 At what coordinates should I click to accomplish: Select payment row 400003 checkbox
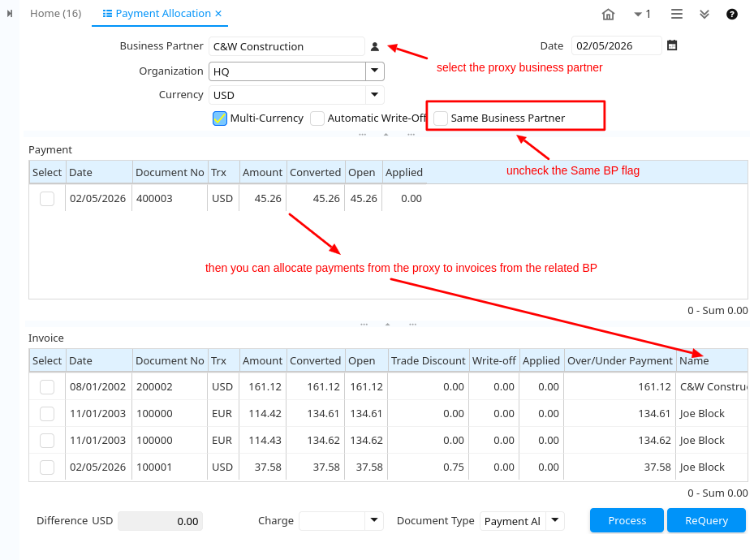pyautogui.click(x=47, y=199)
